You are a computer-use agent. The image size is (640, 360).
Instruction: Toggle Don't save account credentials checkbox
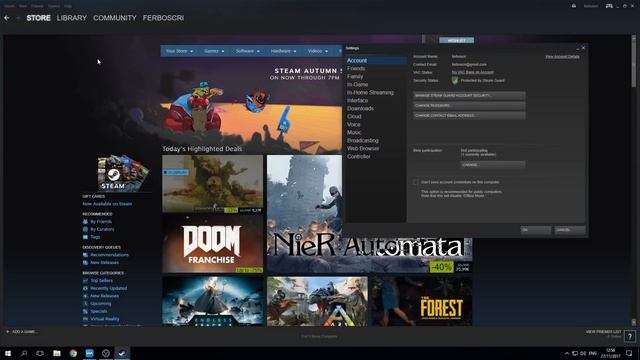coord(416,182)
